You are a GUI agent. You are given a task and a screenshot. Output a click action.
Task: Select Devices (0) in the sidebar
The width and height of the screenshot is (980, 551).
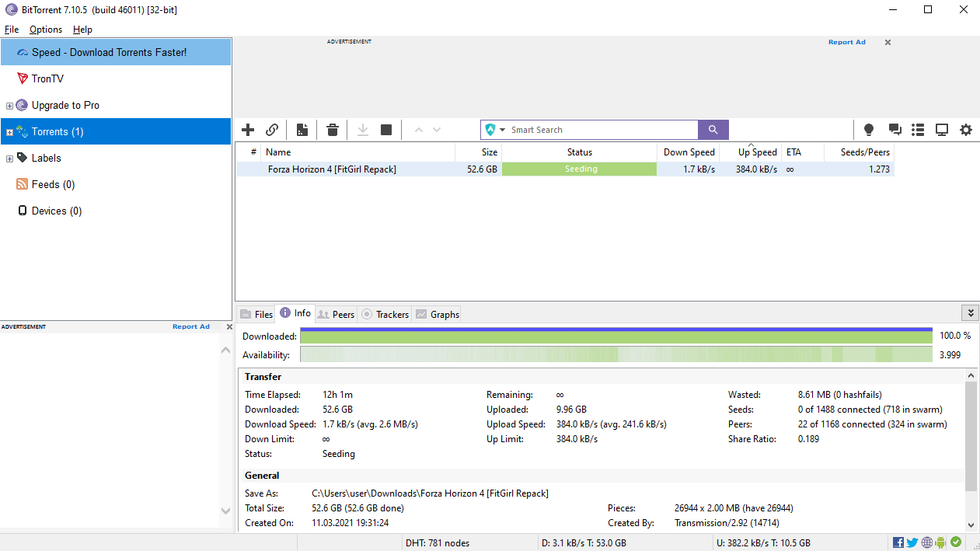(116, 211)
